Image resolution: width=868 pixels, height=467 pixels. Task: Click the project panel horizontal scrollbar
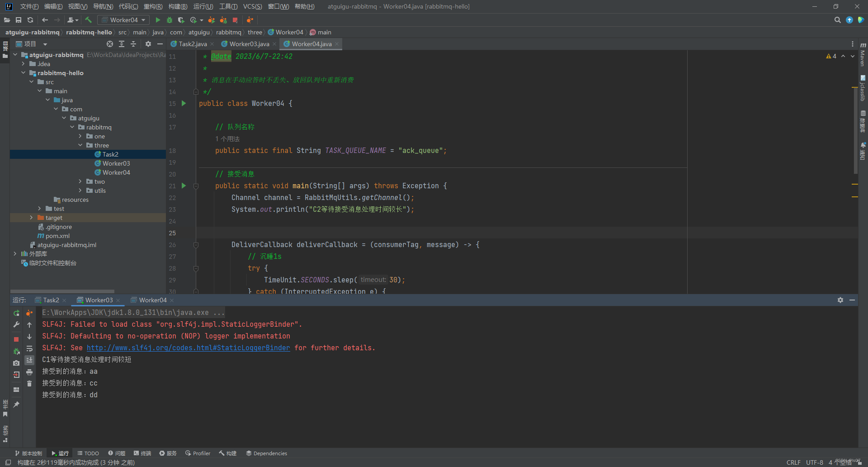62,291
